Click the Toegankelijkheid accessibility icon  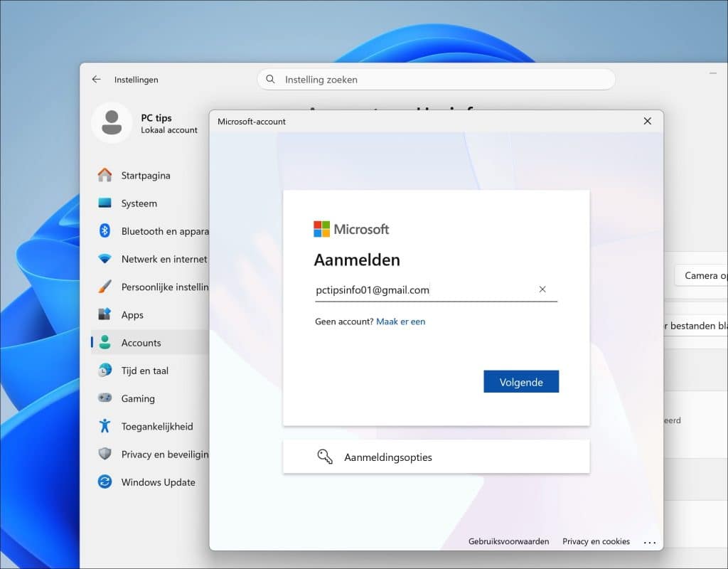[105, 426]
